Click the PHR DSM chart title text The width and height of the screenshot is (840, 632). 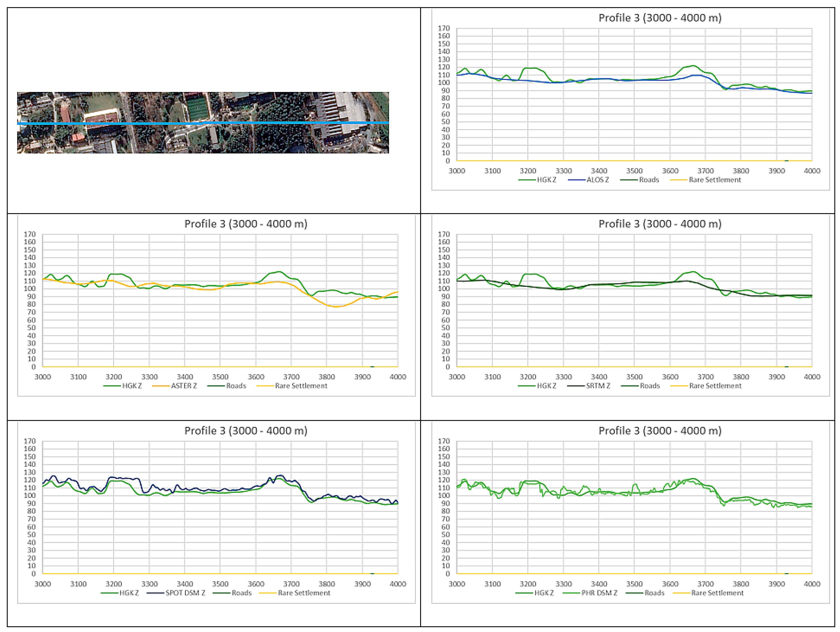tap(660, 431)
